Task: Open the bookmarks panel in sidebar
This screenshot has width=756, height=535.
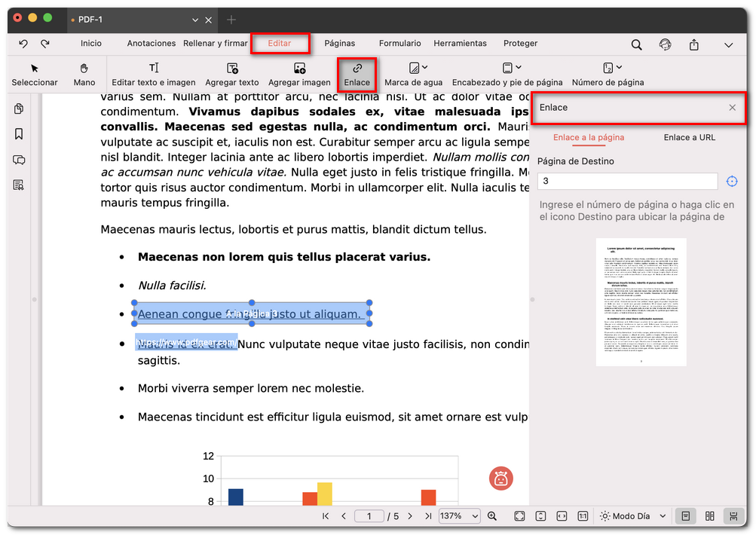Action: click(x=19, y=134)
